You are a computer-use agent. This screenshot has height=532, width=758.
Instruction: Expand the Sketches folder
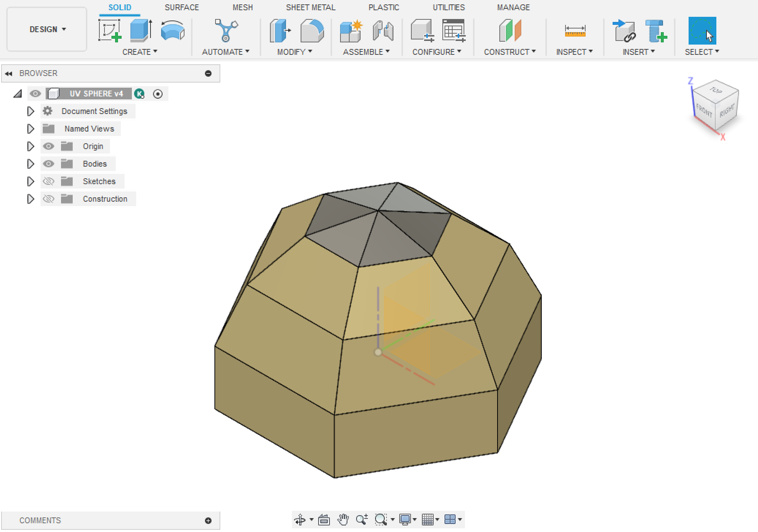30,181
